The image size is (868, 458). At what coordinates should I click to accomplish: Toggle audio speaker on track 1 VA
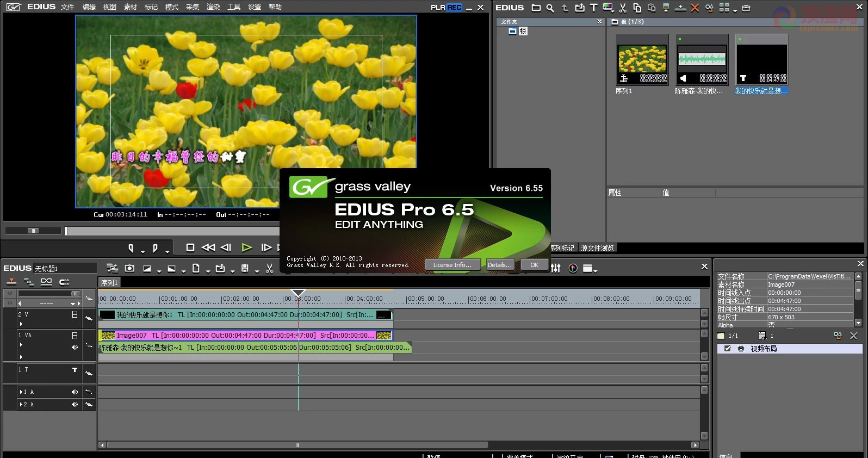[75, 347]
